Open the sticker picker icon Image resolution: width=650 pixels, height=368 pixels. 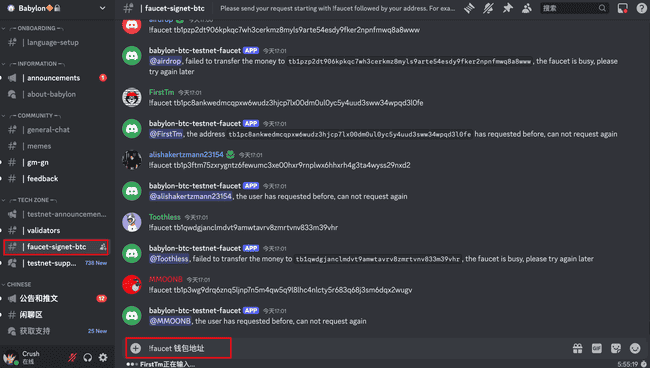click(616, 348)
